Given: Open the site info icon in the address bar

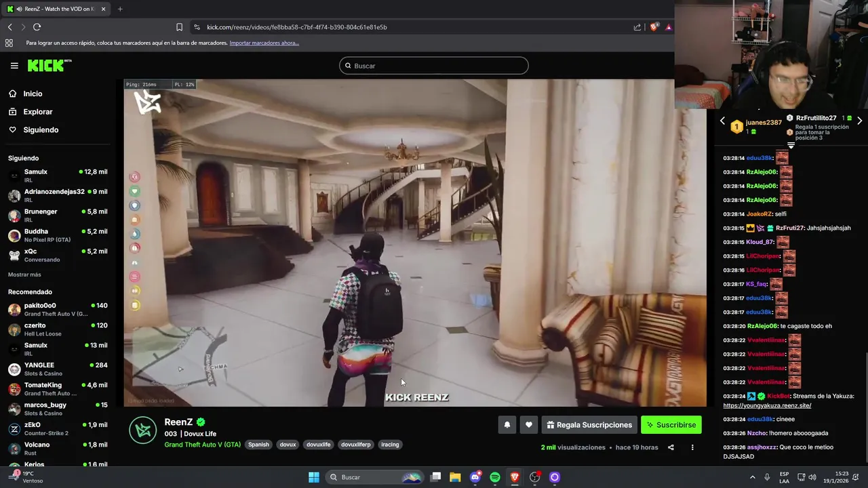Looking at the screenshot, I should click(197, 27).
